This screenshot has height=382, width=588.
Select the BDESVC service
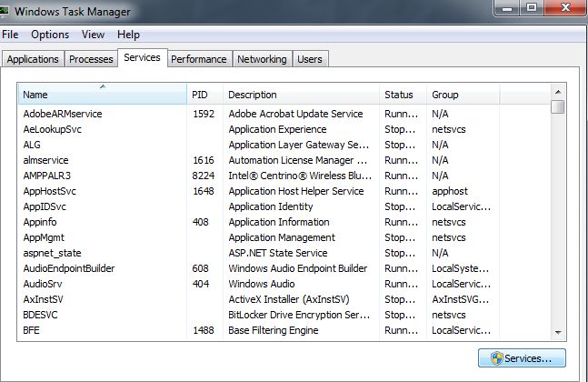point(284,315)
